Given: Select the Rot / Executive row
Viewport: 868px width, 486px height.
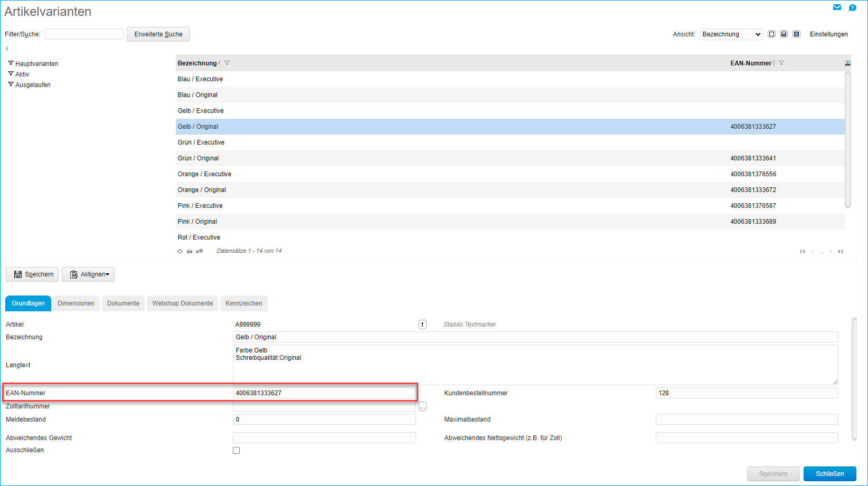Looking at the screenshot, I should click(510, 237).
